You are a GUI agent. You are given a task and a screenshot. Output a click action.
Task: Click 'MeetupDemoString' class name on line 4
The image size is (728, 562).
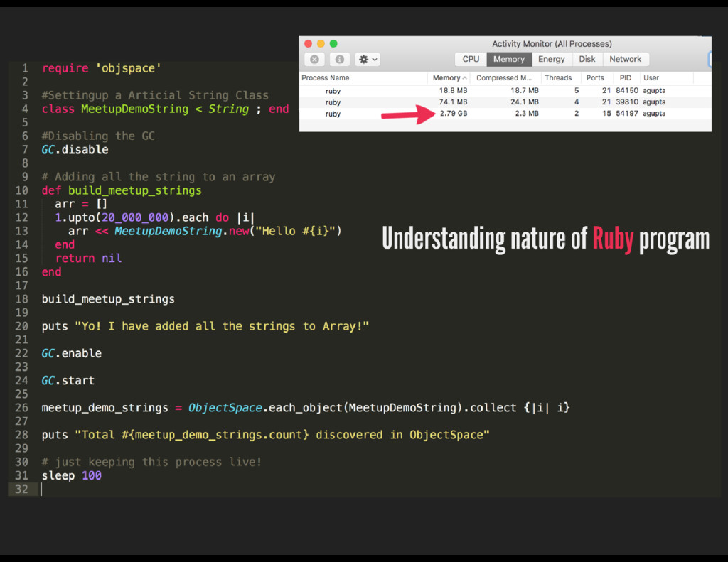pyautogui.click(x=134, y=109)
